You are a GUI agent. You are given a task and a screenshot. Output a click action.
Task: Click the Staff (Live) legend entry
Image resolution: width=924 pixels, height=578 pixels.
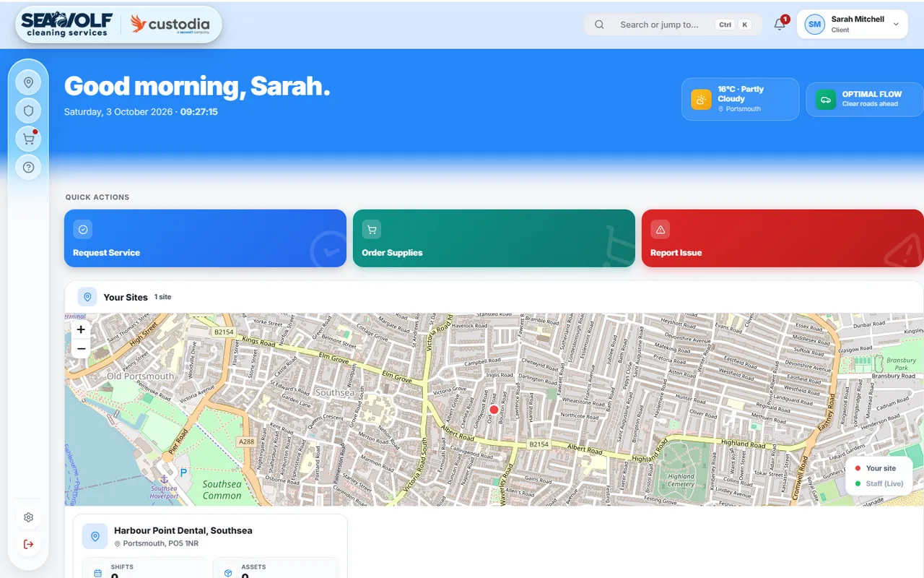click(879, 483)
